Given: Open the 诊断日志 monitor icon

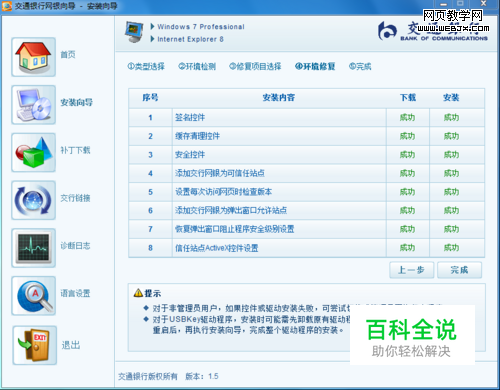Looking at the screenshot, I should click(x=33, y=248).
